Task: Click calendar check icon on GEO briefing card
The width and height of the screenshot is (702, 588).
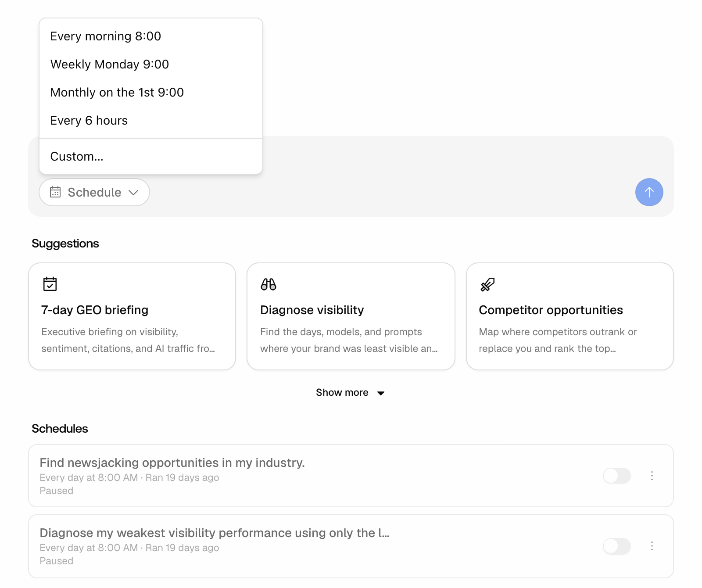Action: pos(50,284)
